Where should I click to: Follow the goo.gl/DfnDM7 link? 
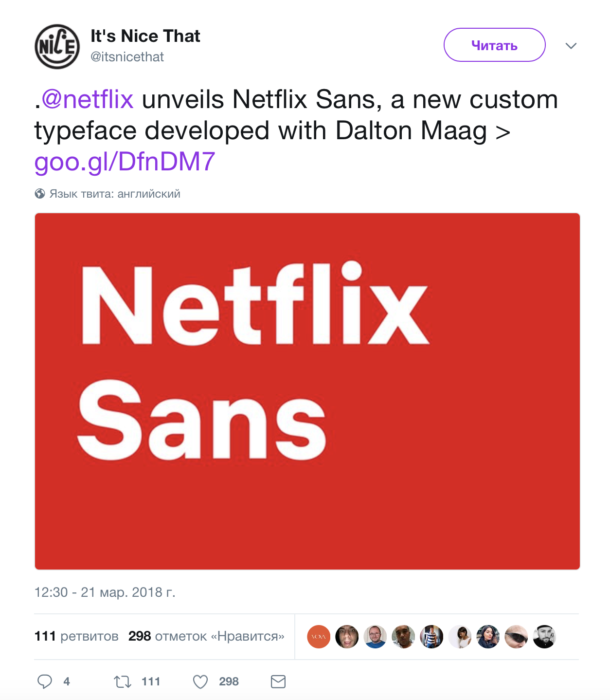click(125, 162)
